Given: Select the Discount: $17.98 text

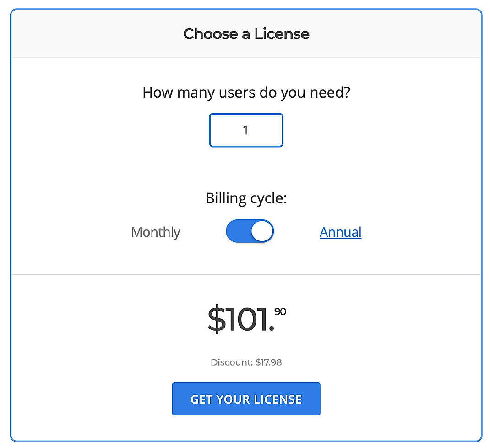Looking at the screenshot, I should (x=246, y=362).
